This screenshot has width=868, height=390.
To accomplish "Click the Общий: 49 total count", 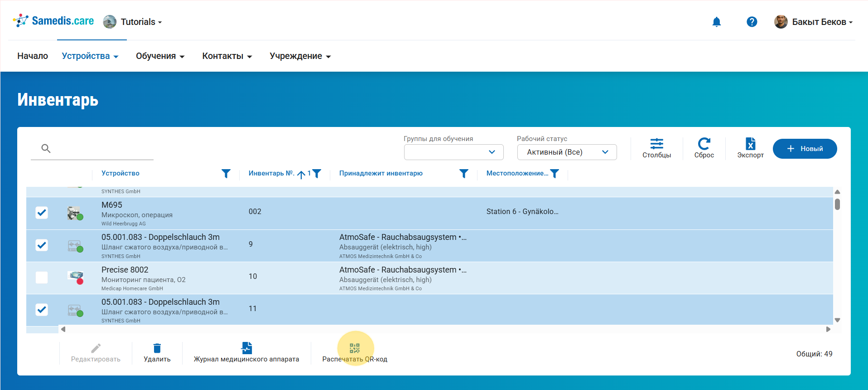I will click(x=814, y=354).
